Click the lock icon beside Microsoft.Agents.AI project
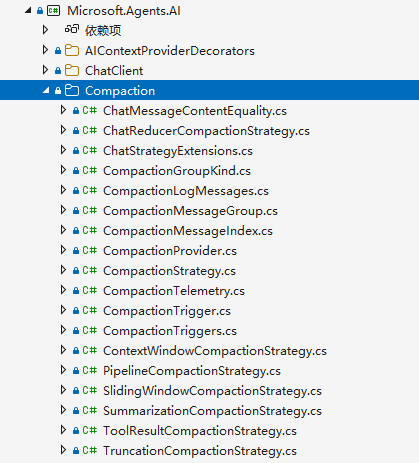 pos(40,11)
